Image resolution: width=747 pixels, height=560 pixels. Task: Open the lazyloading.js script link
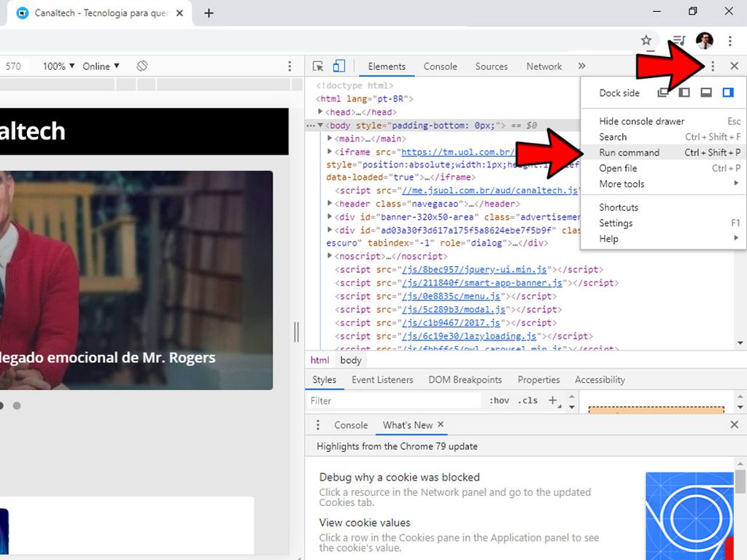click(x=469, y=336)
